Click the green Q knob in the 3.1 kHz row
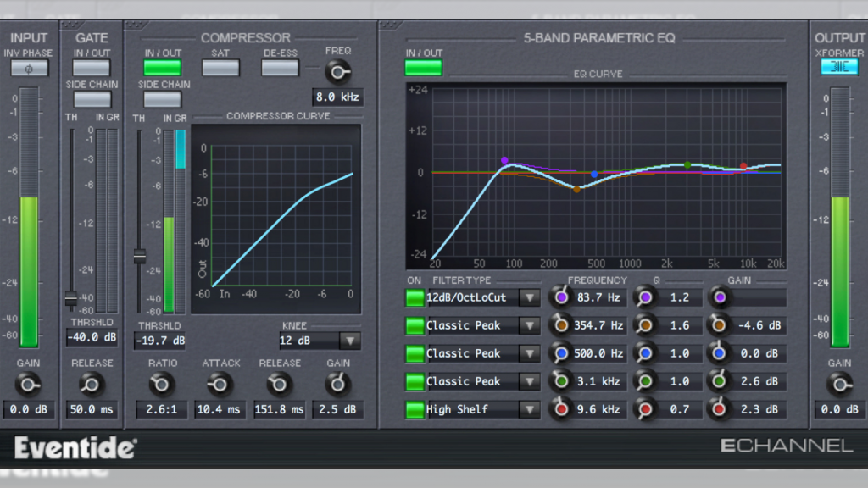868x488 pixels. (645, 381)
